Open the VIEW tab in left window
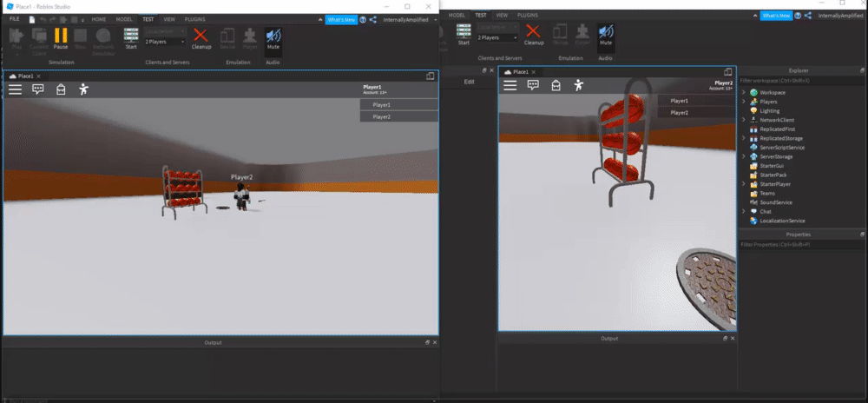Viewport: 868px width, 403px height. [x=169, y=19]
